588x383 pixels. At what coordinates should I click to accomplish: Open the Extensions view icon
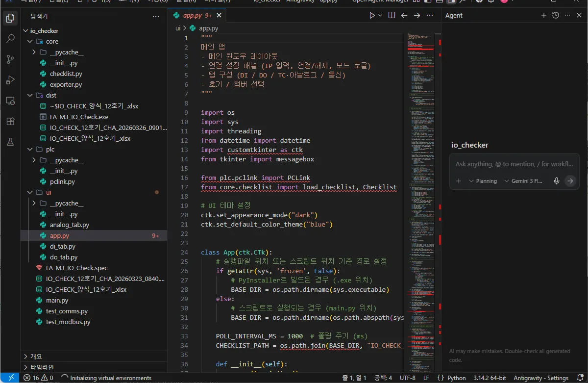click(x=10, y=121)
